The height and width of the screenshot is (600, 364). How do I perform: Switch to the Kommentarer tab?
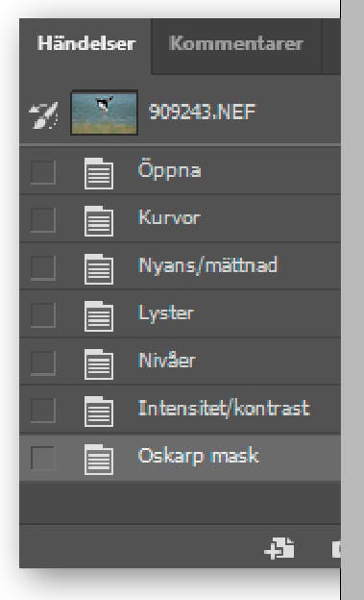[x=236, y=45]
